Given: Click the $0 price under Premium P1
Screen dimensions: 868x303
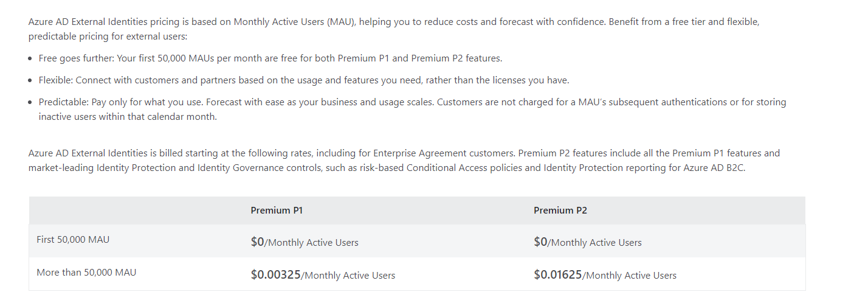Looking at the screenshot, I should click(257, 242).
